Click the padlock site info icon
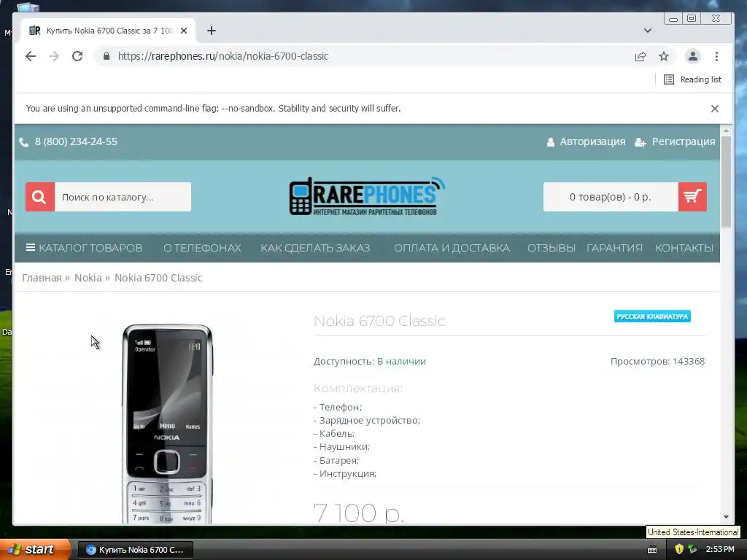Screen dimensions: 747x560 click(x=107, y=56)
